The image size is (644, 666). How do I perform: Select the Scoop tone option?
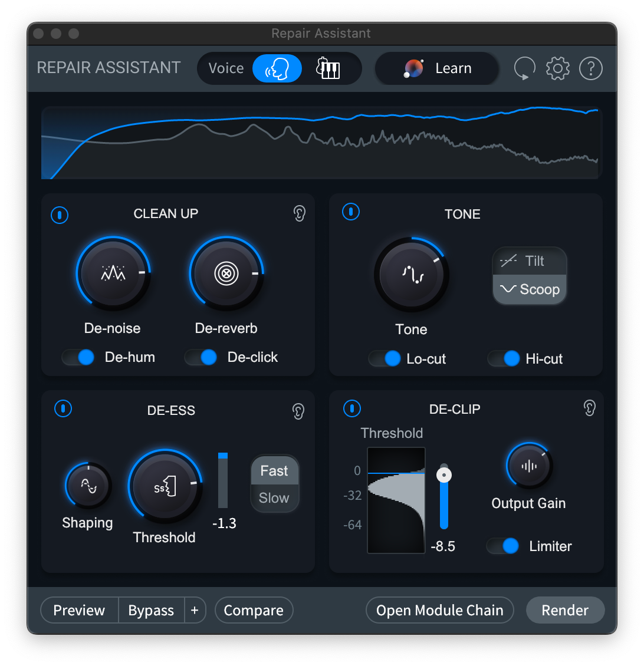529,289
